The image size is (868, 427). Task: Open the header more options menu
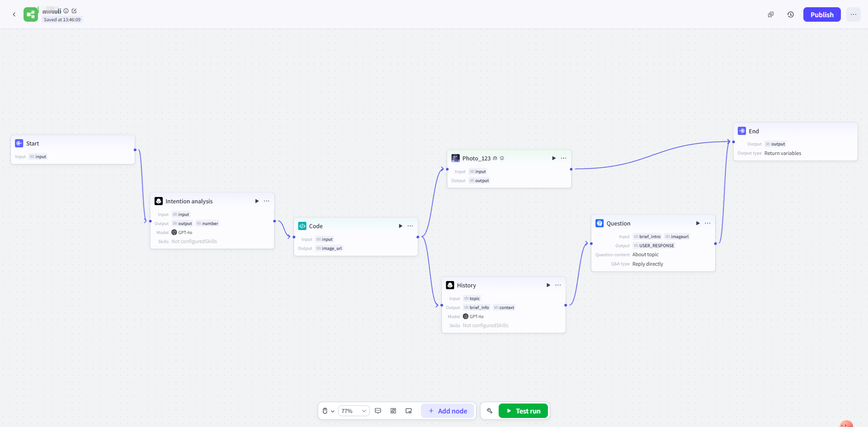click(853, 14)
